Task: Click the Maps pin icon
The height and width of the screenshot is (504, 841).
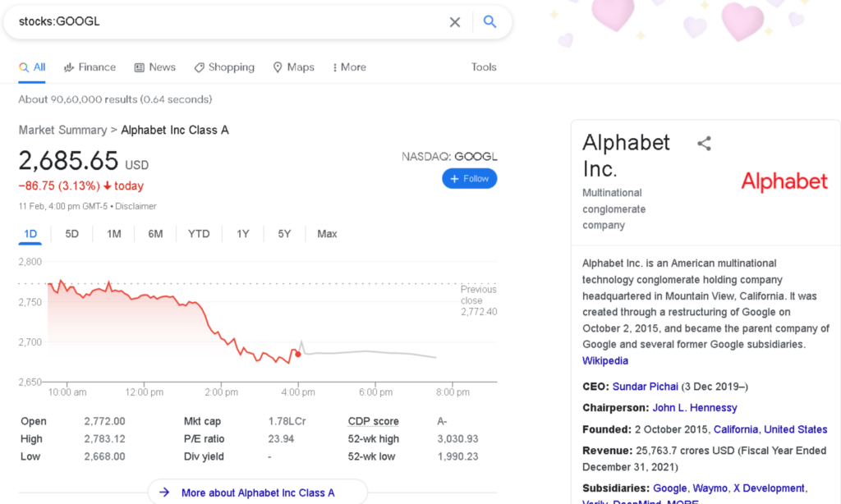Action: tap(278, 67)
